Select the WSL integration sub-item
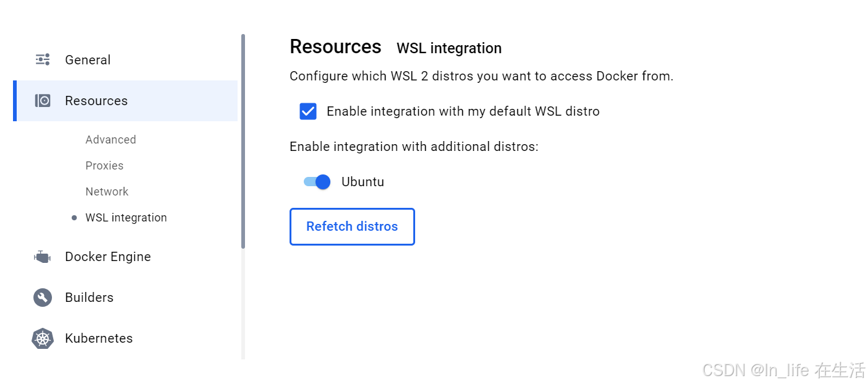The image size is (868, 386). (x=126, y=218)
